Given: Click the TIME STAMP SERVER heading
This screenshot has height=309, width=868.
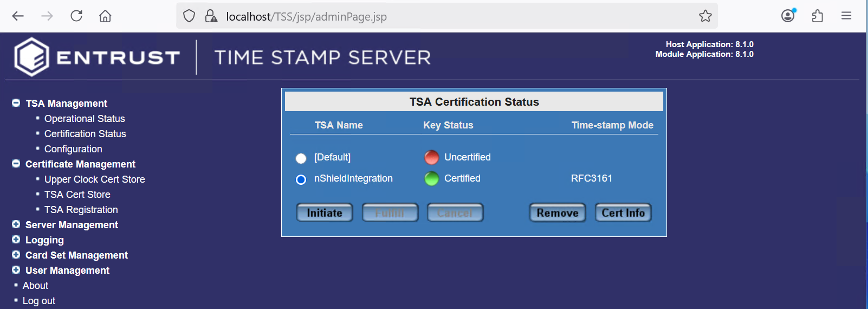Looking at the screenshot, I should click(x=322, y=57).
